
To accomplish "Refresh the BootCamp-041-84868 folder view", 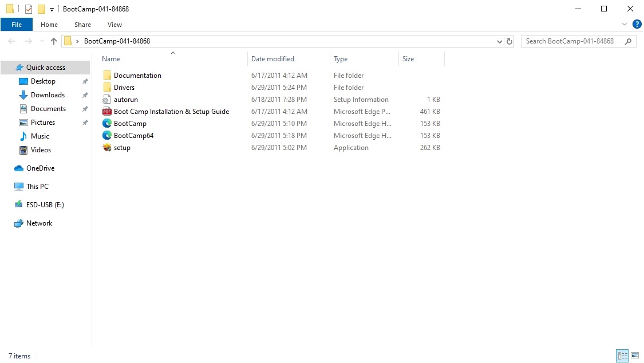I will click(x=509, y=41).
